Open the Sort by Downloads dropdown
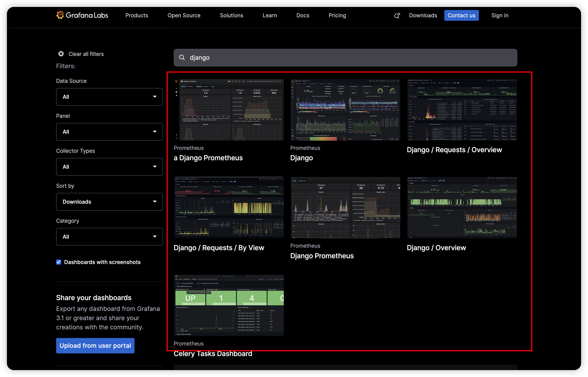 point(109,202)
